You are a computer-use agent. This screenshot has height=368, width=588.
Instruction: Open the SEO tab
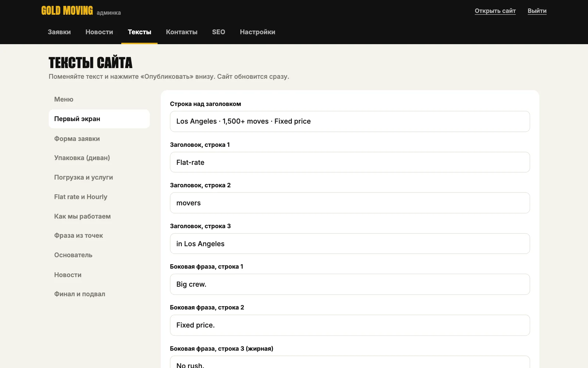219,32
